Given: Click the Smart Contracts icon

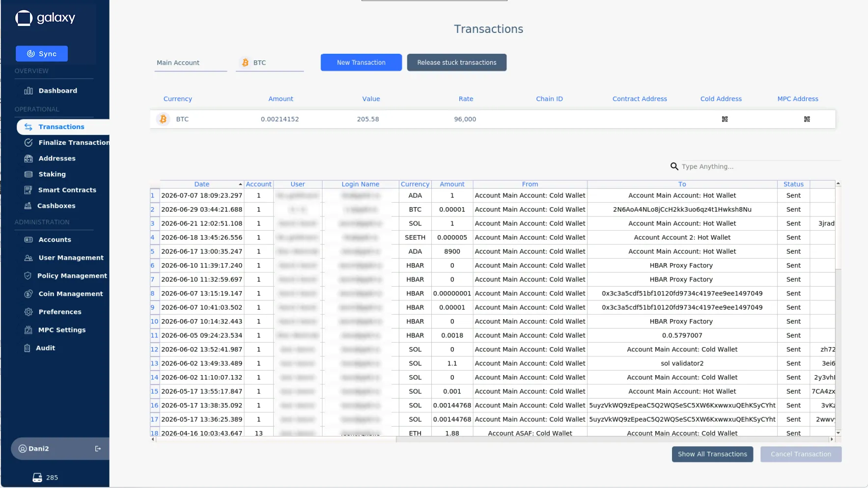Looking at the screenshot, I should pos(28,190).
